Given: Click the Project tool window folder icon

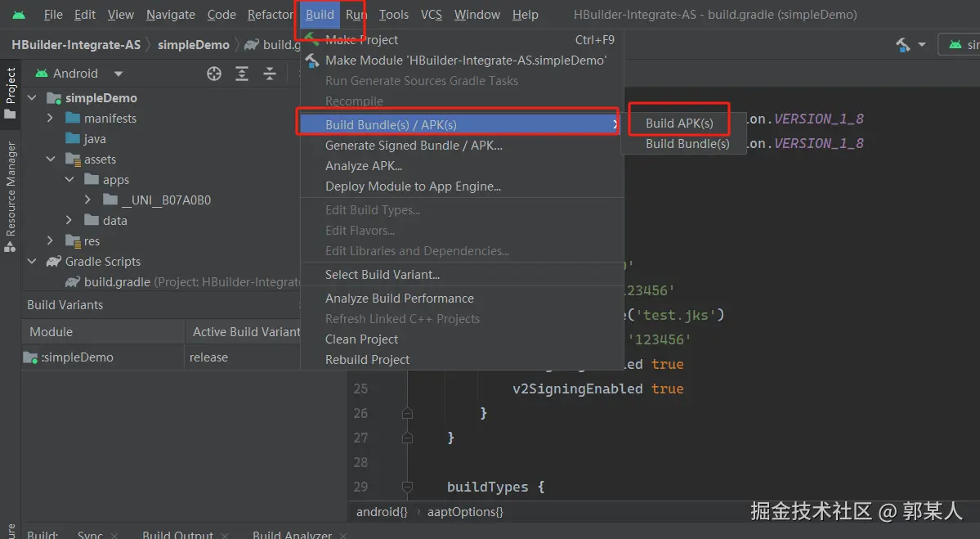Looking at the screenshot, I should tap(10, 114).
